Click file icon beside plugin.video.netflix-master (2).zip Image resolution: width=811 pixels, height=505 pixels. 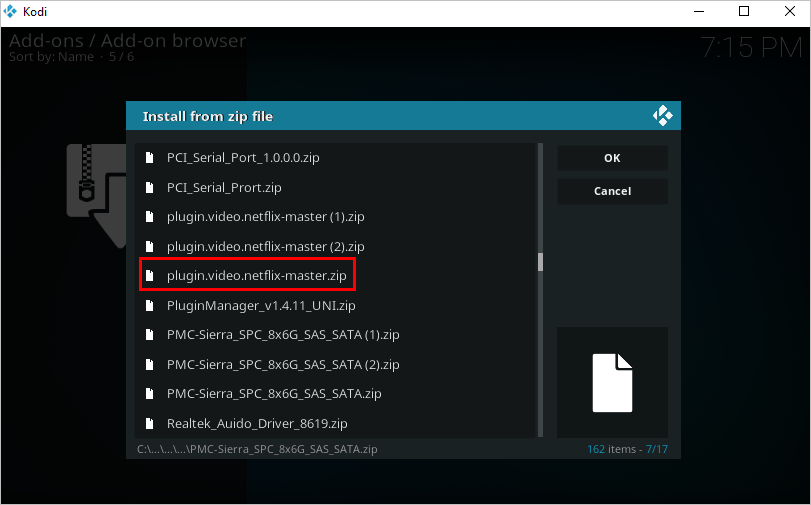[x=149, y=246]
